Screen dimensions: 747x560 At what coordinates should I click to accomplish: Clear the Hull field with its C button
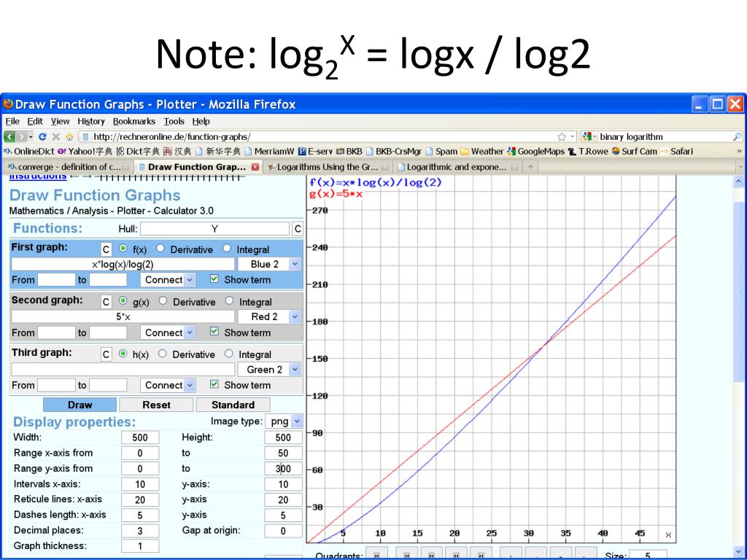coord(298,229)
